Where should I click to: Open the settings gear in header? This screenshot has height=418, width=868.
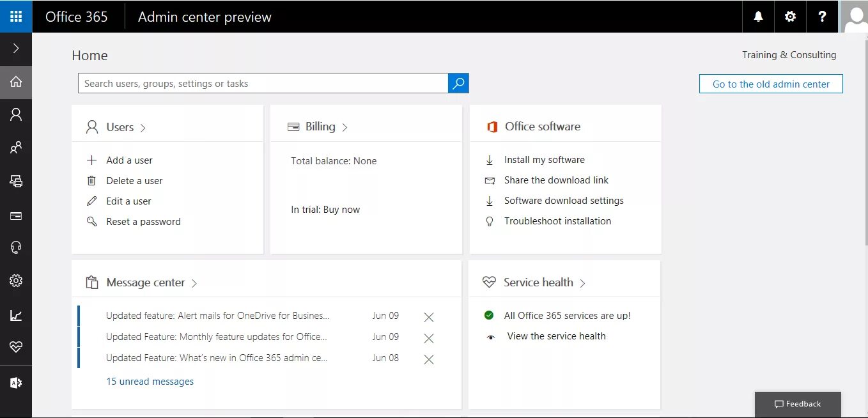(790, 17)
